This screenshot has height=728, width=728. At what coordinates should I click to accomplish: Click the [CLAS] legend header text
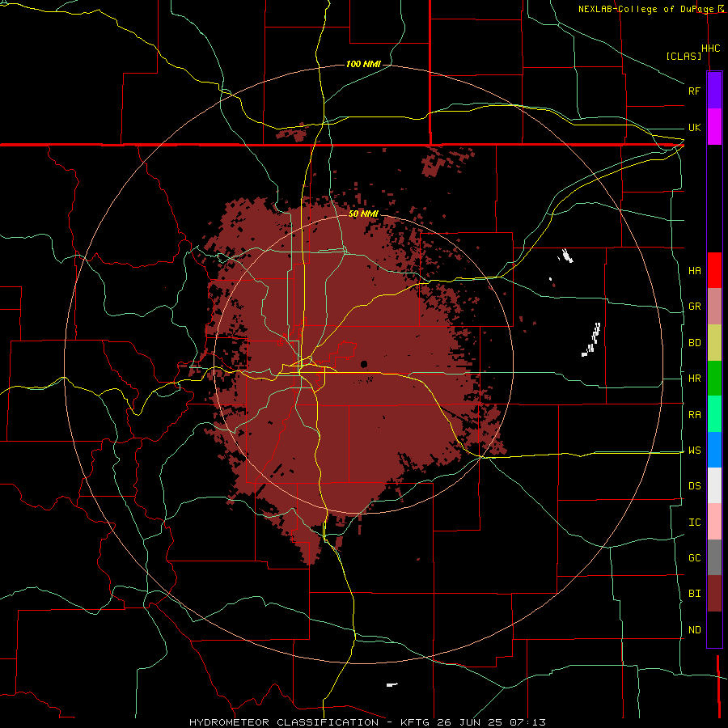684,56
